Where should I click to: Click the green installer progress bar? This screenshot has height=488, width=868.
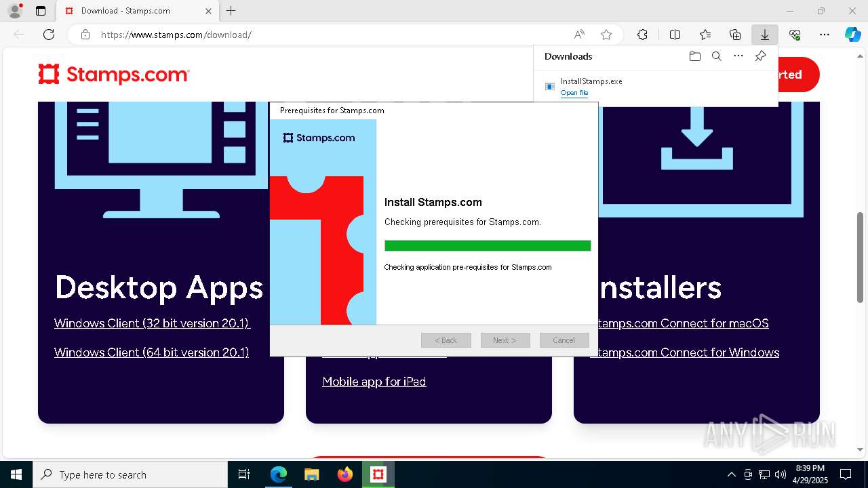click(488, 245)
